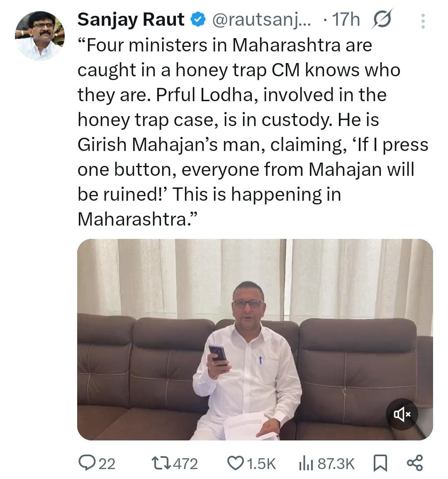Open Grok explain icon beside timestamp

[x=382, y=19]
